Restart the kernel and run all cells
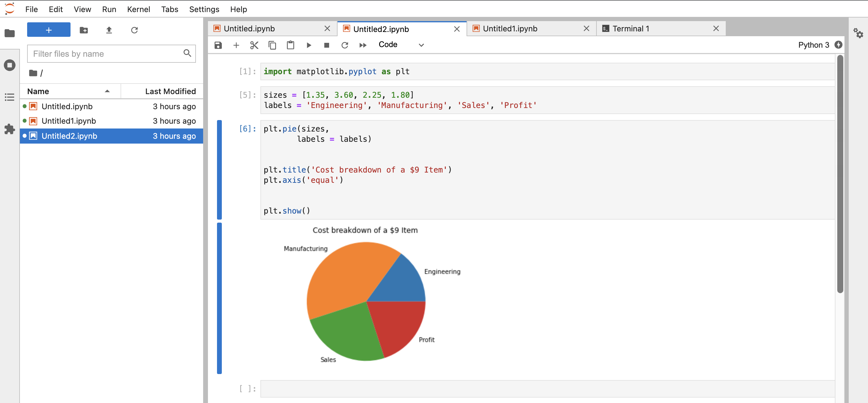The image size is (868, 403). [x=363, y=45]
